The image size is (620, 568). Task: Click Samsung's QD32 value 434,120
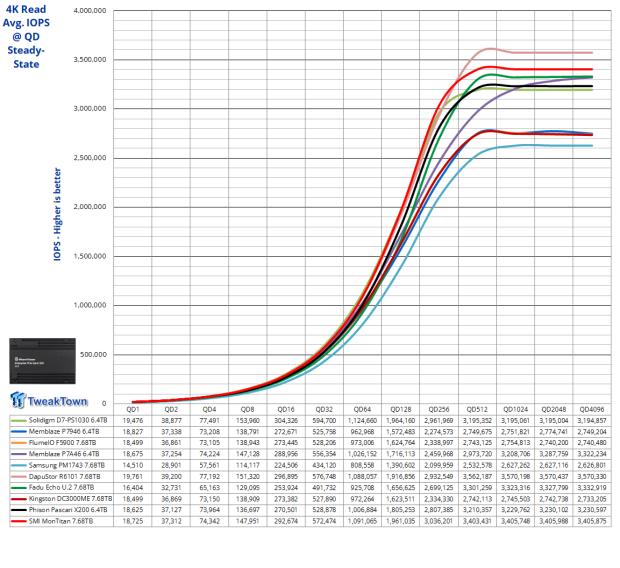(324, 465)
